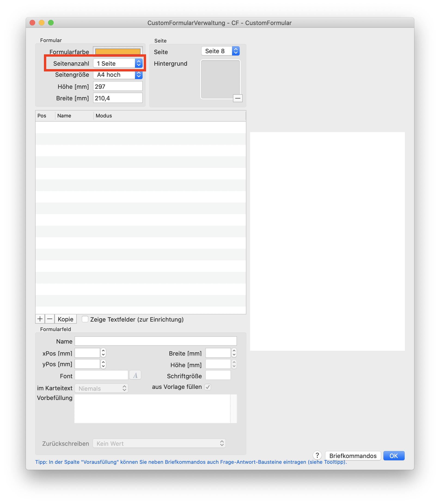Viewport: 440px width, 504px height.
Task: Open the font picker 'A' button
Action: coord(135,375)
